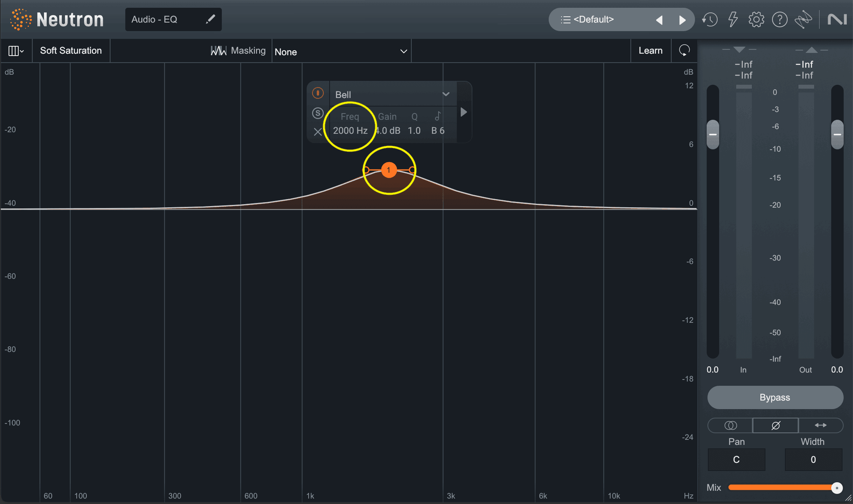Open the undo history clock icon
The height and width of the screenshot is (504, 853).
tap(710, 19)
